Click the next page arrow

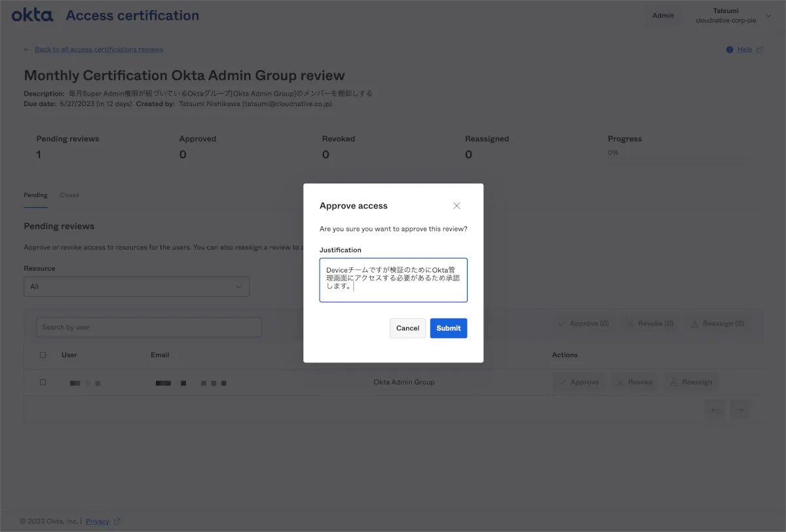740,410
